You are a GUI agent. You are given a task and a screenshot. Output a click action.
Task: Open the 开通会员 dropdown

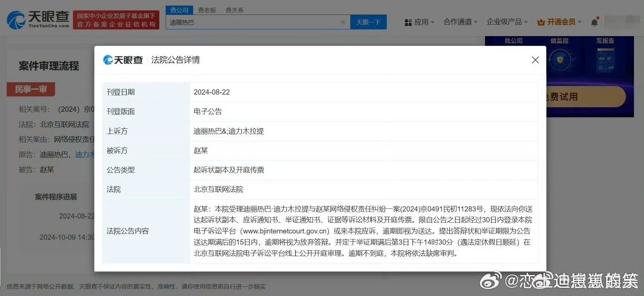tap(564, 22)
